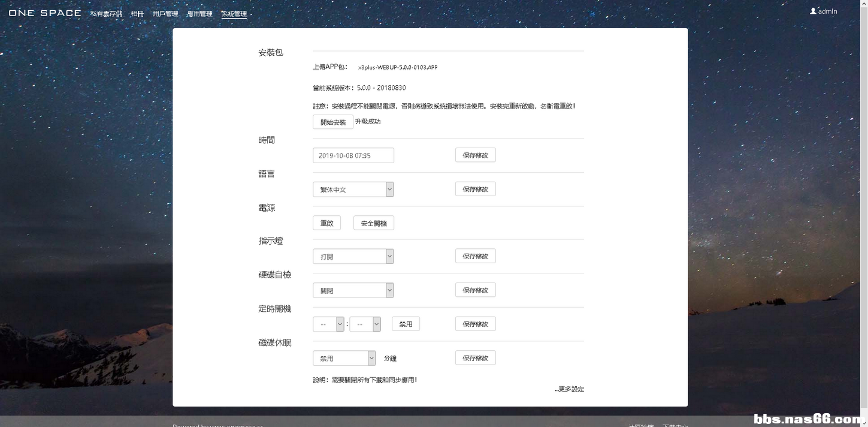
Task: Toggle the 禁用 button for 定時關機
Action: pos(406,324)
